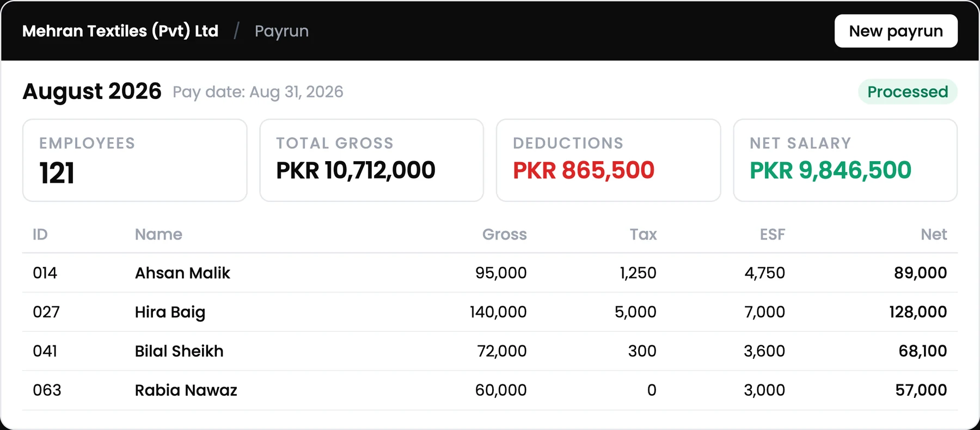
Task: Click the New payrun button
Action: tap(896, 31)
